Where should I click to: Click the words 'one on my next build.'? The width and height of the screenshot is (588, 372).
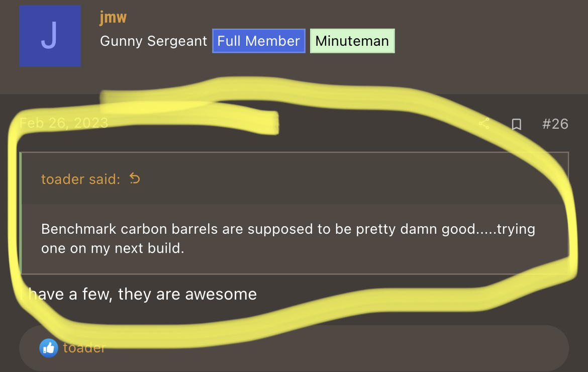[x=113, y=248]
